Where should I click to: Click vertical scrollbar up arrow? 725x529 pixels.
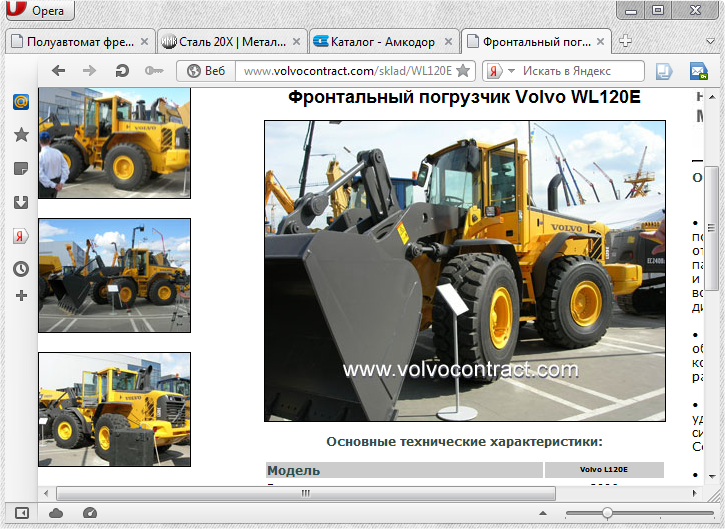pyautogui.click(x=713, y=96)
